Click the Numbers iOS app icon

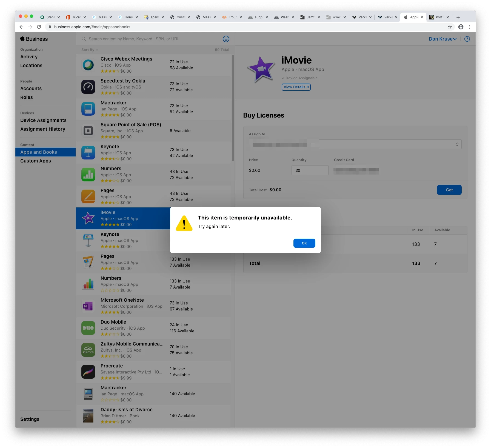coord(88,175)
